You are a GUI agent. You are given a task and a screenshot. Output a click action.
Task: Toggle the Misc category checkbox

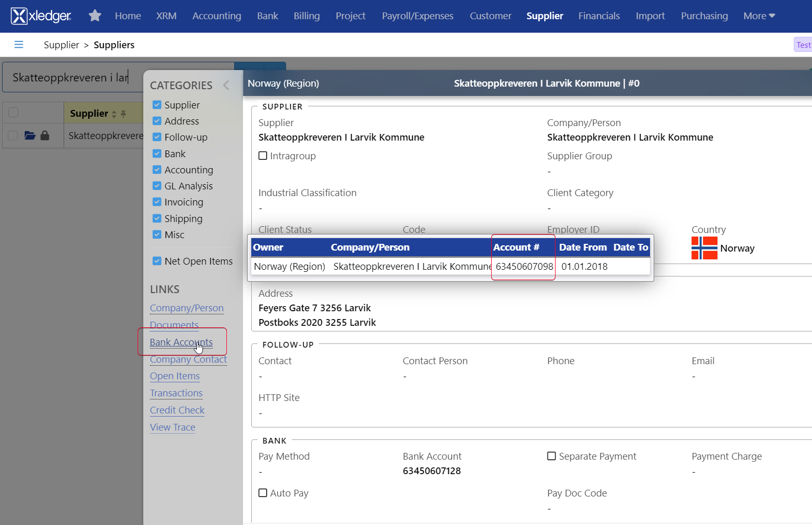[x=157, y=234]
